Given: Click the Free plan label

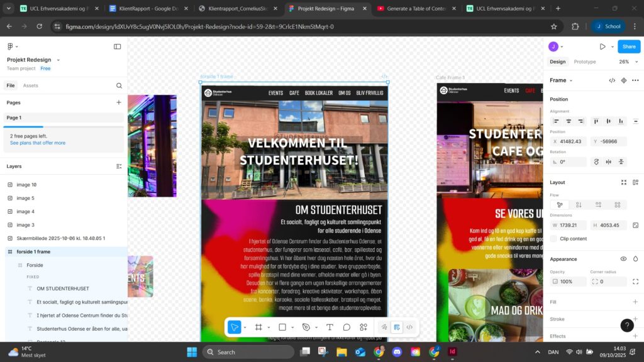Looking at the screenshot, I should [x=45, y=69].
